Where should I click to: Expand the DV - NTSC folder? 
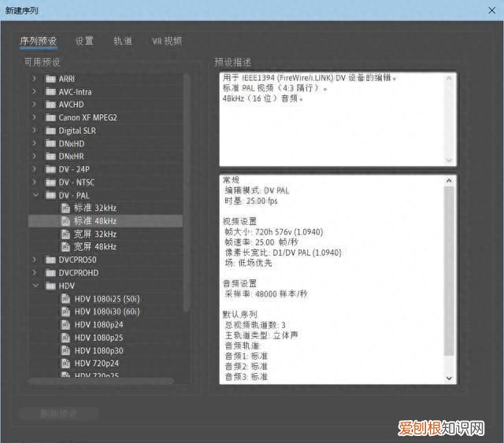pos(35,182)
